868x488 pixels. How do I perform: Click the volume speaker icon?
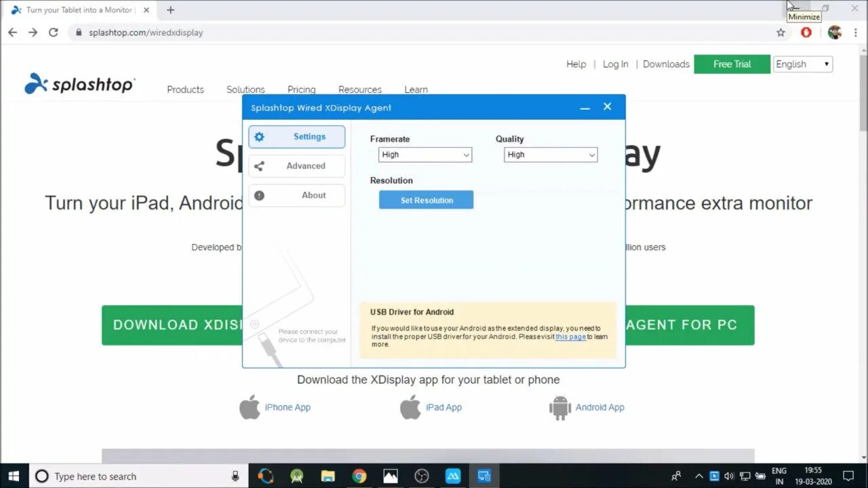click(x=729, y=476)
